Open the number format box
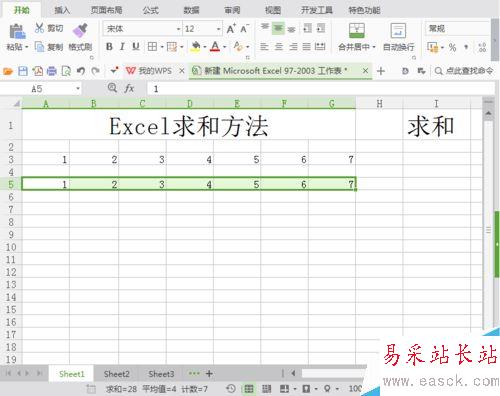 [x=457, y=29]
